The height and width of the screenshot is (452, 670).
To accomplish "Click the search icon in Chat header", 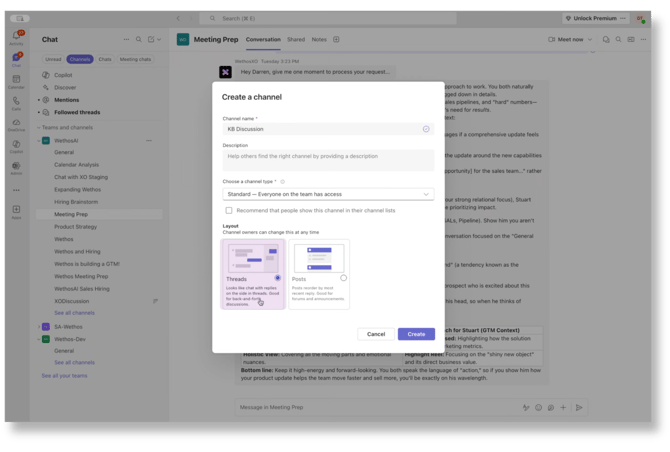I will [x=136, y=40].
